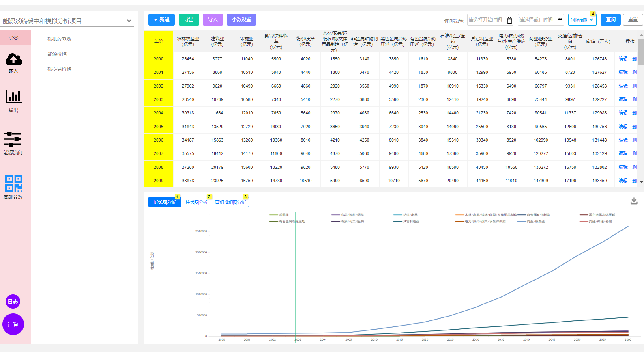Select cell value 38878 in 2009 row
This screenshot has width=644, height=352.
pos(188,181)
